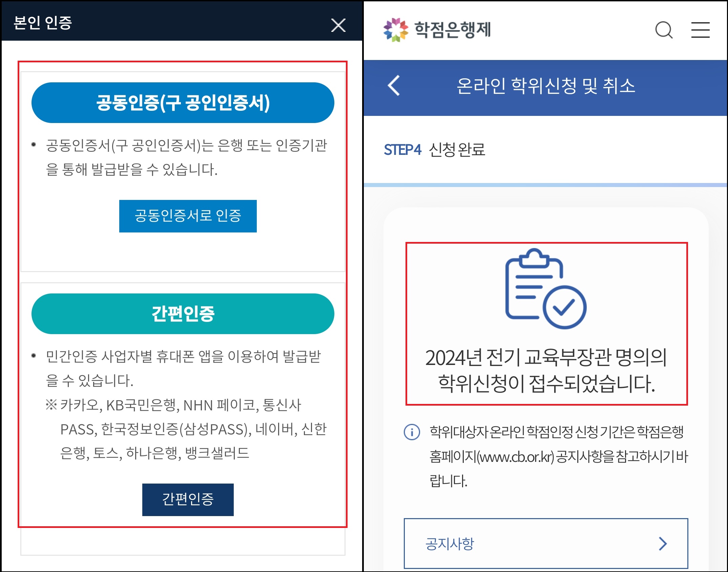This screenshot has height=572, width=728.
Task: Open the hamburger menu icon
Action: (x=700, y=30)
